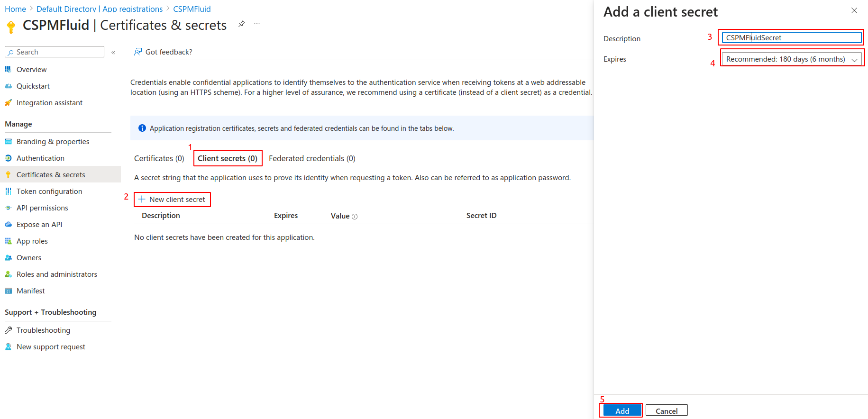This screenshot has height=419, width=868.
Task: Switch to the Certificates (0) tab
Action: pos(159,158)
